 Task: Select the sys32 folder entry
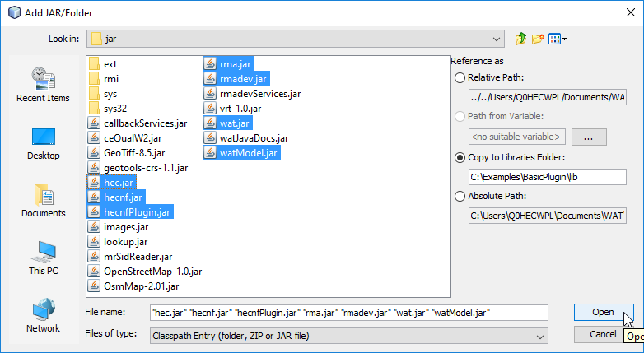point(115,109)
